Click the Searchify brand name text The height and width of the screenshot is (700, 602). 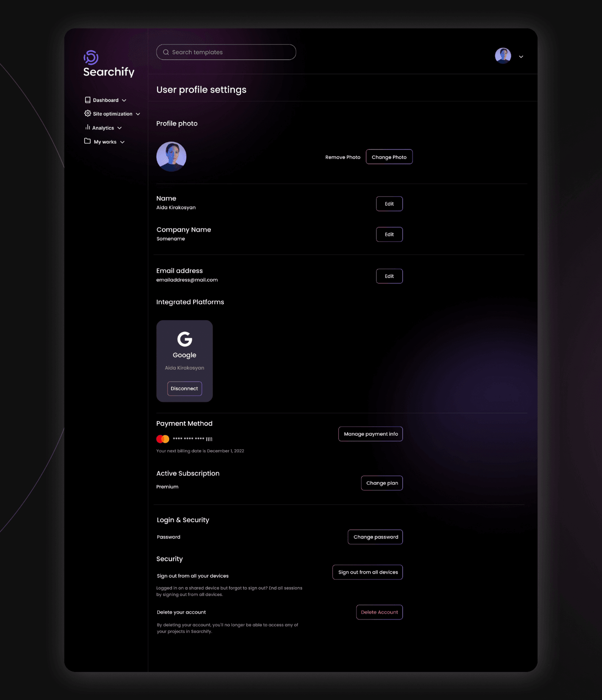(x=109, y=72)
